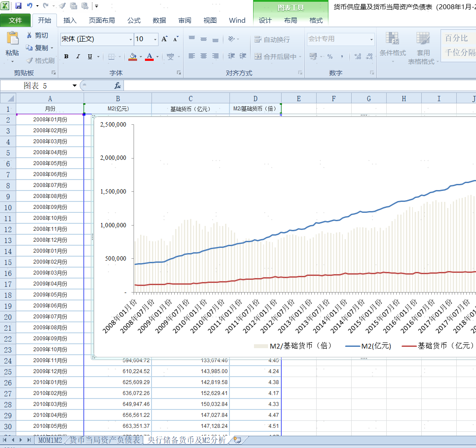Toggle Underline formatting
Image resolution: width=476 pixels, height=448 pixels.
[90, 56]
